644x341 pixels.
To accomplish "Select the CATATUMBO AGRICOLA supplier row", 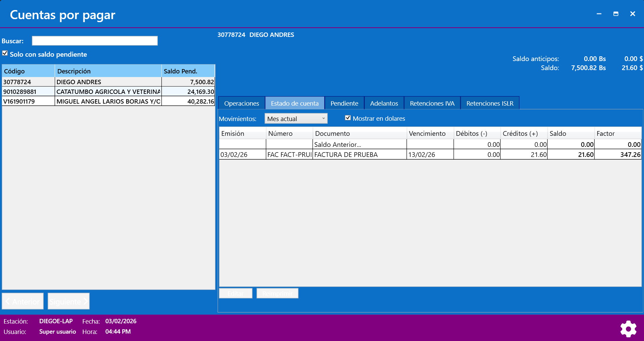I will [x=108, y=92].
